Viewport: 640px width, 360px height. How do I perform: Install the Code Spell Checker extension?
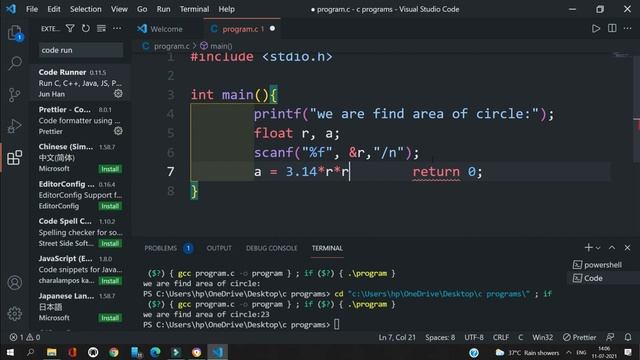[x=110, y=244]
